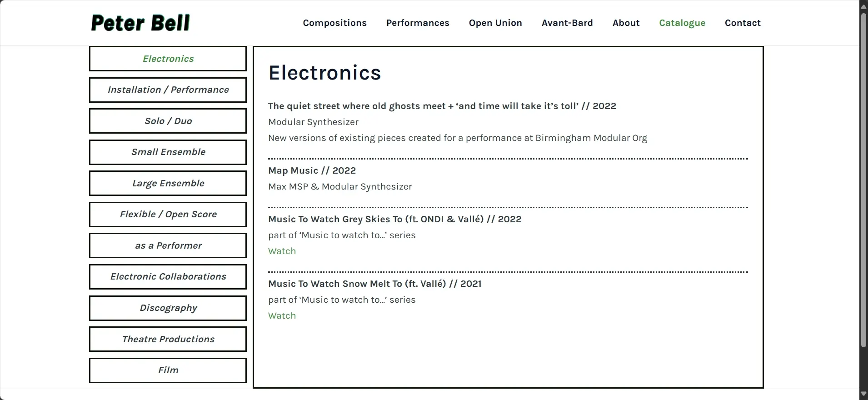Watch Music To Watch Grey Skies To
Screen dimensions: 868x400
[x=282, y=250]
